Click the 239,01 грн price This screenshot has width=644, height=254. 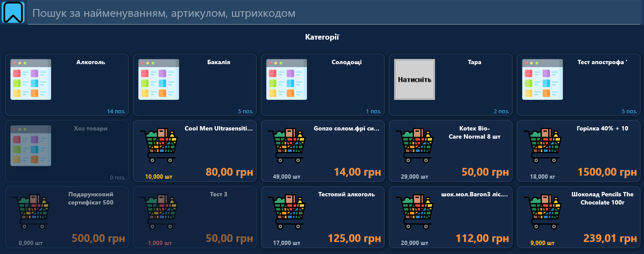click(x=610, y=239)
